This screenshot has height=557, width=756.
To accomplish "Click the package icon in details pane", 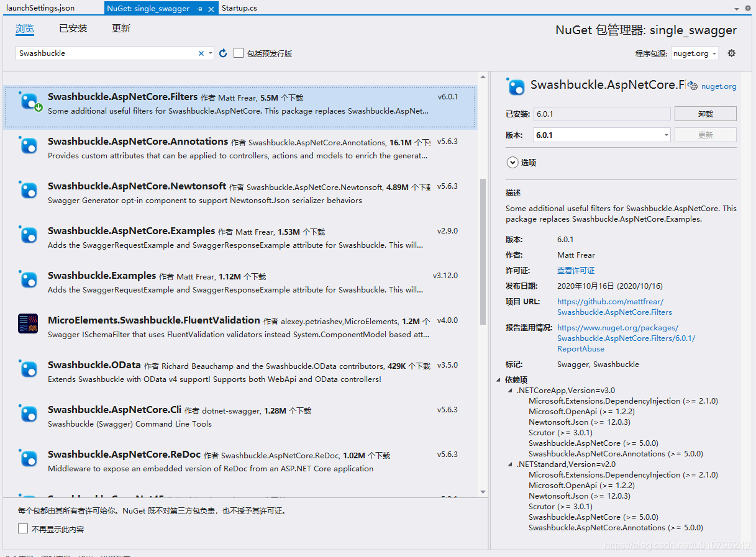I will click(516, 86).
